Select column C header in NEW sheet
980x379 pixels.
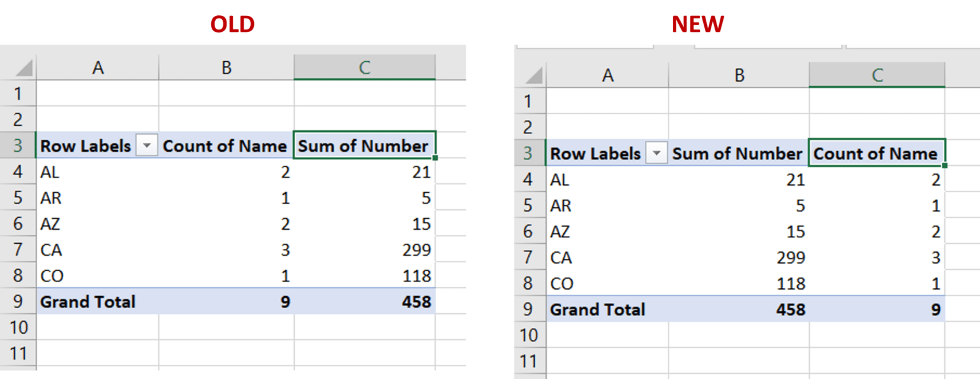(x=877, y=75)
